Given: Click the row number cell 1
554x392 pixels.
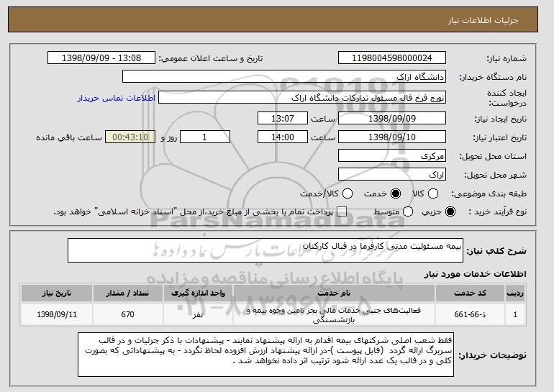Looking at the screenshot, I should 515,314.
